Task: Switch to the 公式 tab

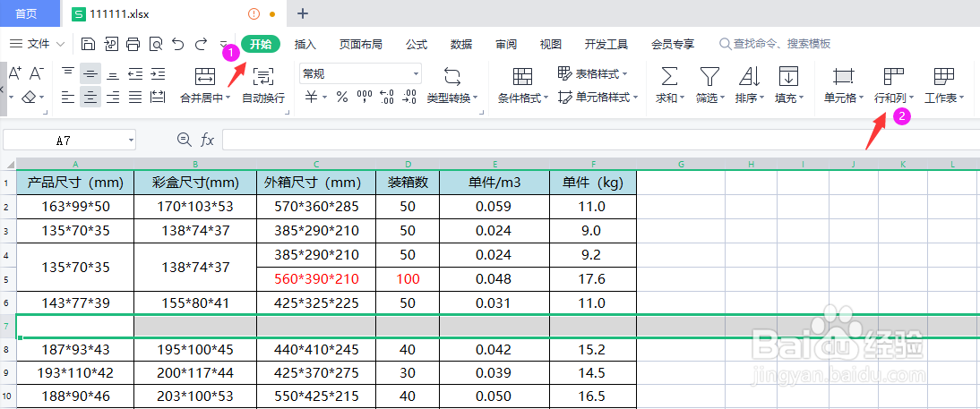Action: (417, 45)
